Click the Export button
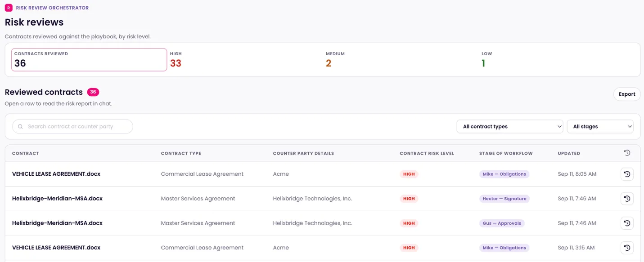The width and height of the screenshot is (644, 262). pyautogui.click(x=627, y=94)
